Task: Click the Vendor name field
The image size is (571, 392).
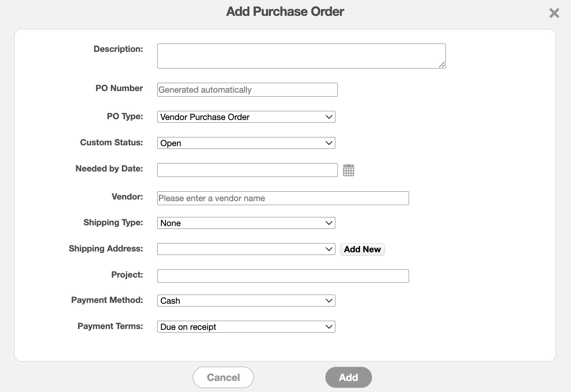Action: 283,198
